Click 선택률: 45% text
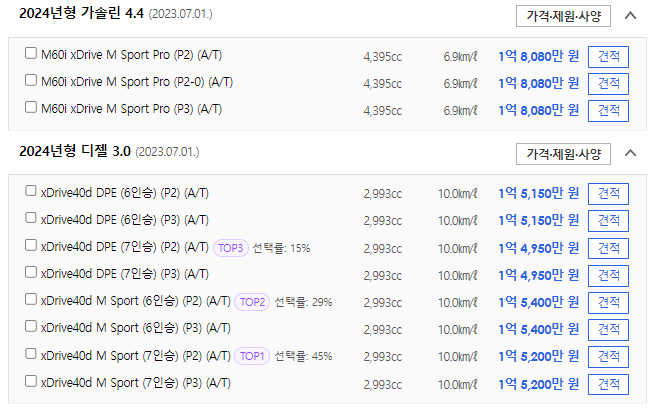 point(303,357)
